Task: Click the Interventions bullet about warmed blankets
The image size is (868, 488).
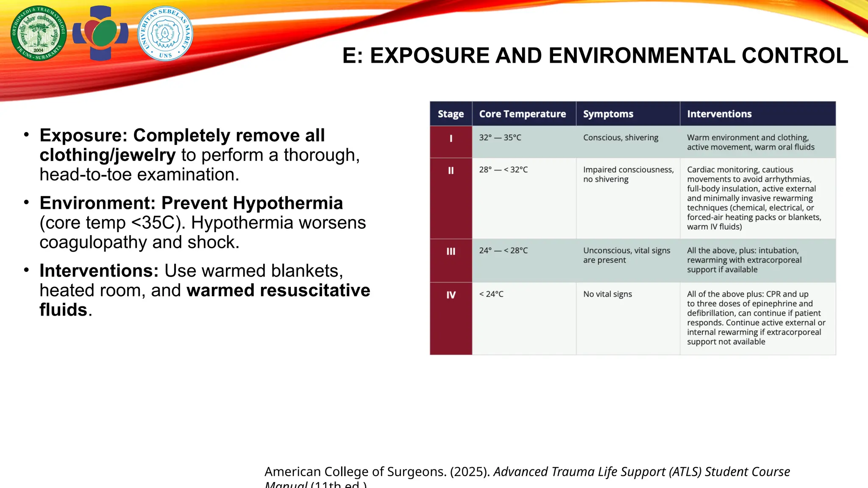Action: [204, 290]
